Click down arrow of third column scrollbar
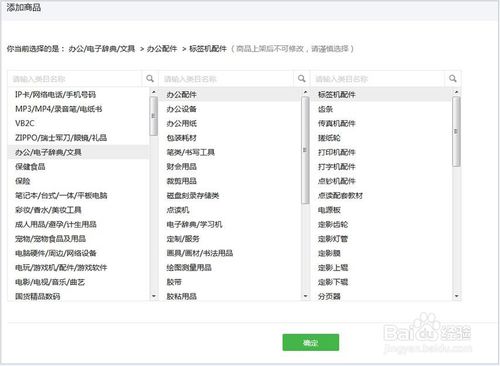 457,296
